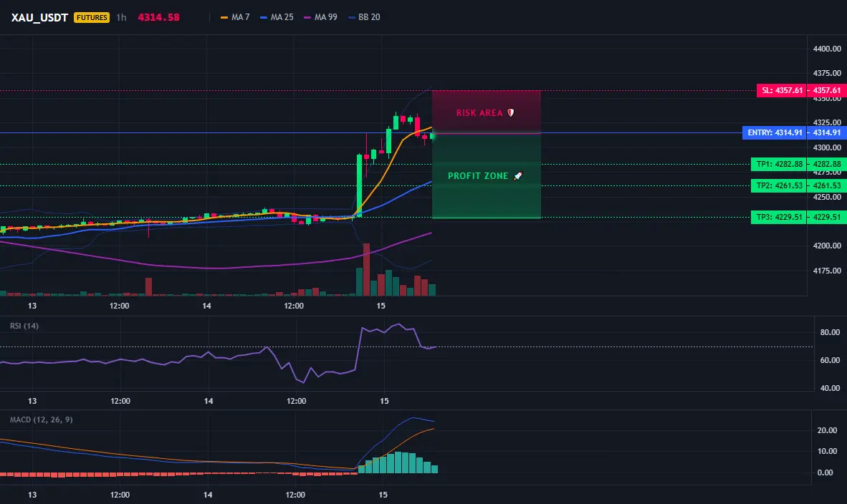Click the 4229.51 price tag on axis
The height and width of the screenshot is (504, 847).
click(826, 217)
